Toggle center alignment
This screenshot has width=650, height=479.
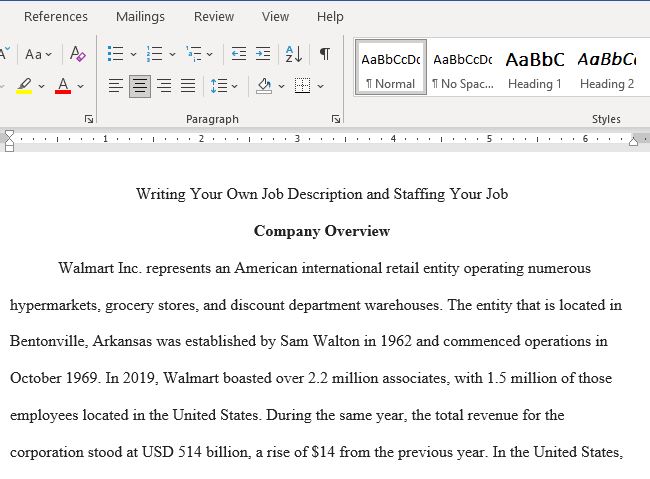(140, 86)
